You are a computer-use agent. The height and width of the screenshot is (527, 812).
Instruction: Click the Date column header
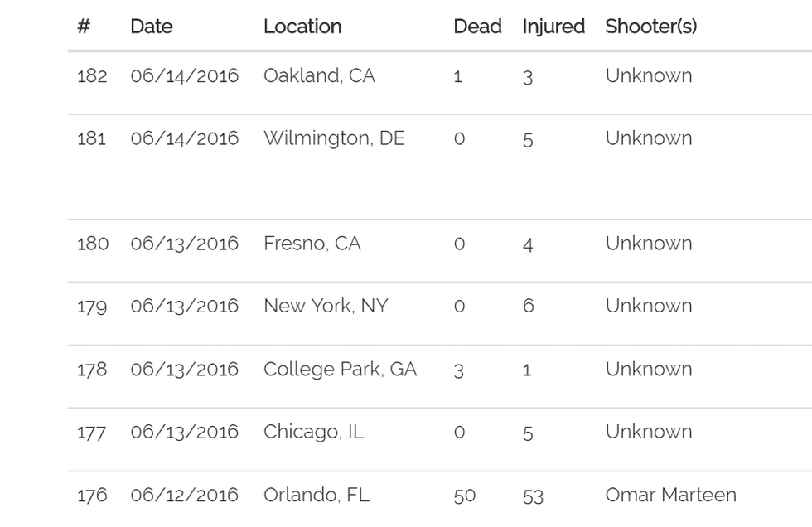coord(152,27)
